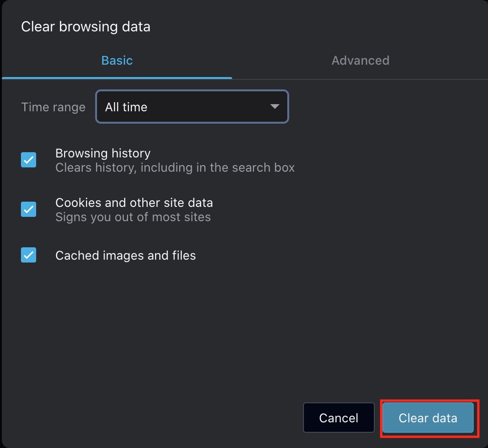
Task: Click the Clear browsing data title
Action: click(x=86, y=27)
